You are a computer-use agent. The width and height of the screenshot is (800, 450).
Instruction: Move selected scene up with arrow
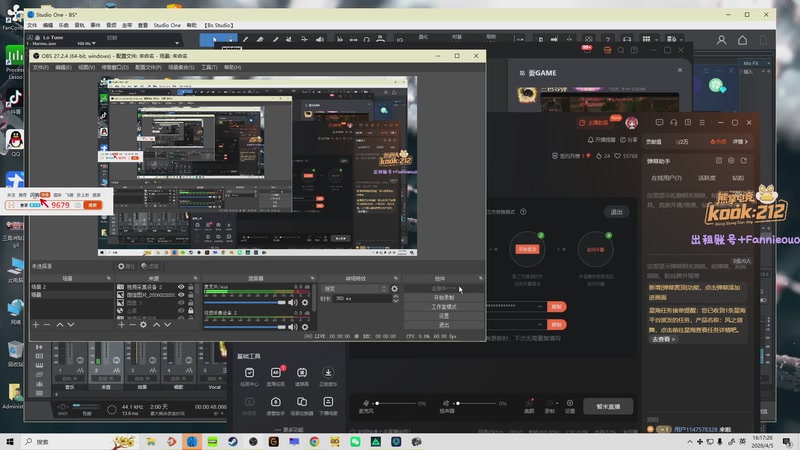tap(60, 324)
